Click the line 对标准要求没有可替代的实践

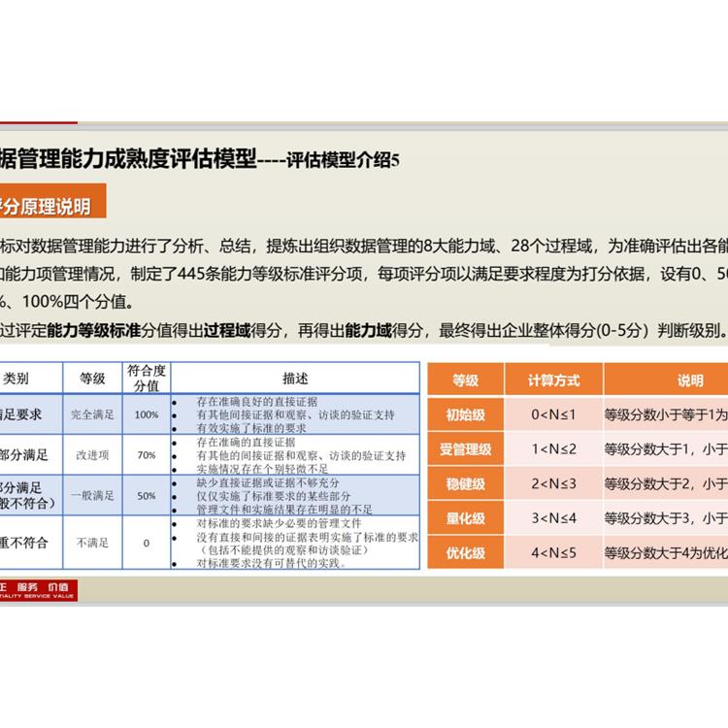click(x=272, y=563)
